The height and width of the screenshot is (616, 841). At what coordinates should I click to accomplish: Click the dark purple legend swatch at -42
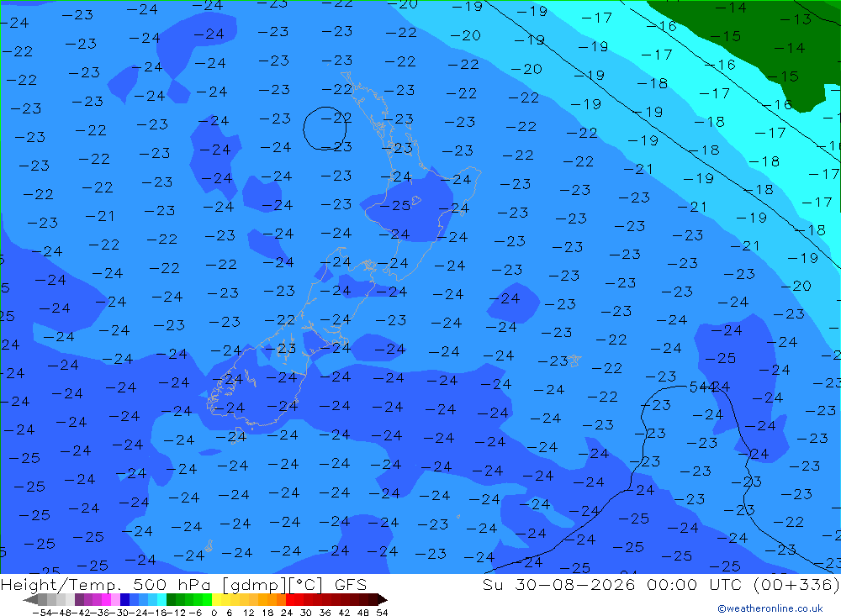(79, 600)
